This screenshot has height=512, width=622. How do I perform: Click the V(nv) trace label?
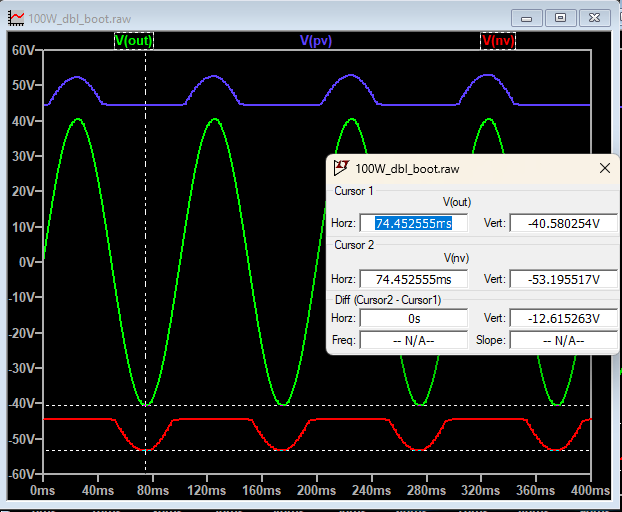[498, 41]
